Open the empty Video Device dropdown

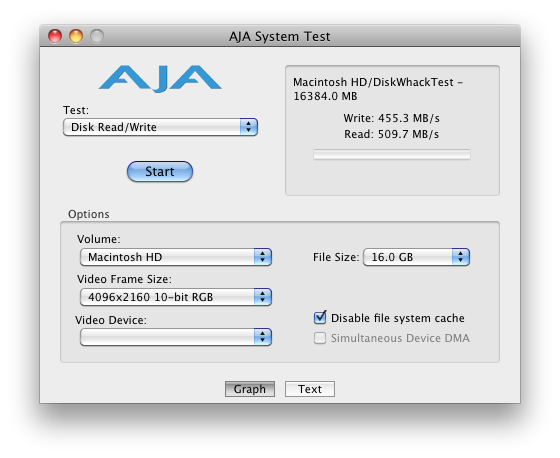[176, 337]
